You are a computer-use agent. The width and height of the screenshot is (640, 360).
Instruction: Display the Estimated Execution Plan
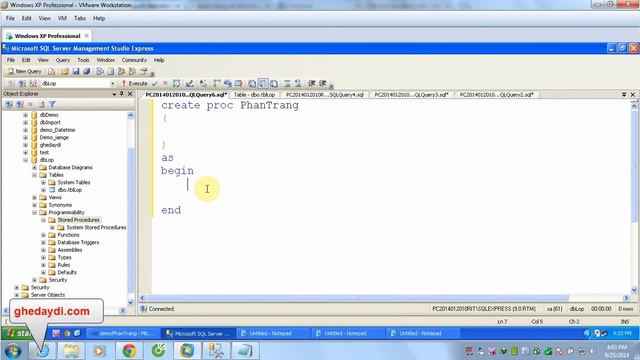pos(176,83)
